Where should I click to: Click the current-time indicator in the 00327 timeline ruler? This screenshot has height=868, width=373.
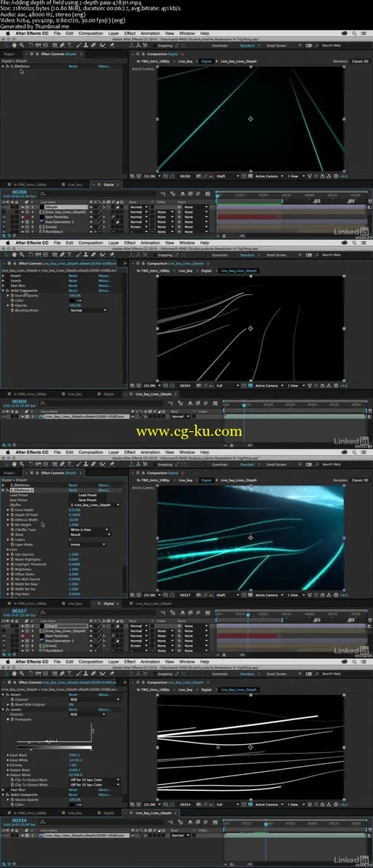pyautogui.click(x=248, y=615)
